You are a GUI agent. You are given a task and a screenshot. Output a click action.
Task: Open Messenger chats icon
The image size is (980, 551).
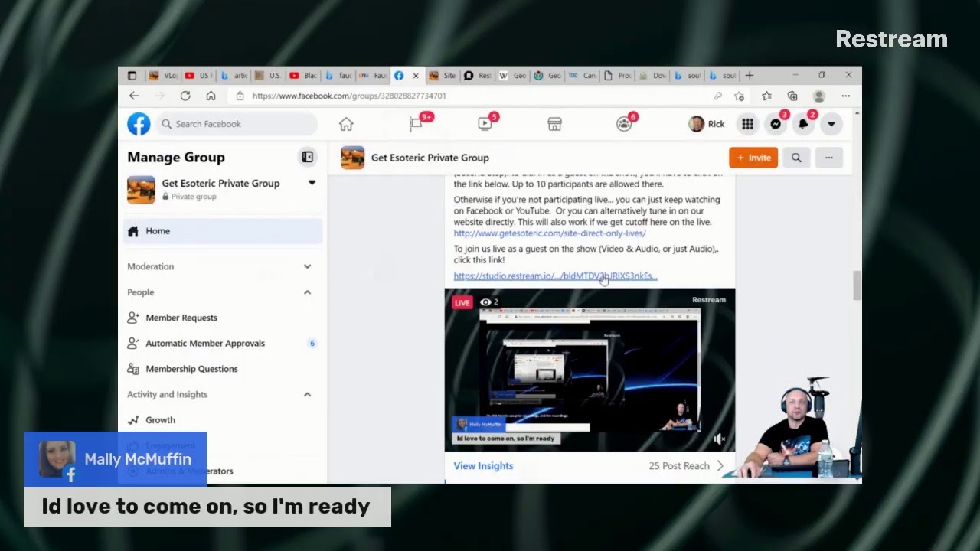point(776,124)
